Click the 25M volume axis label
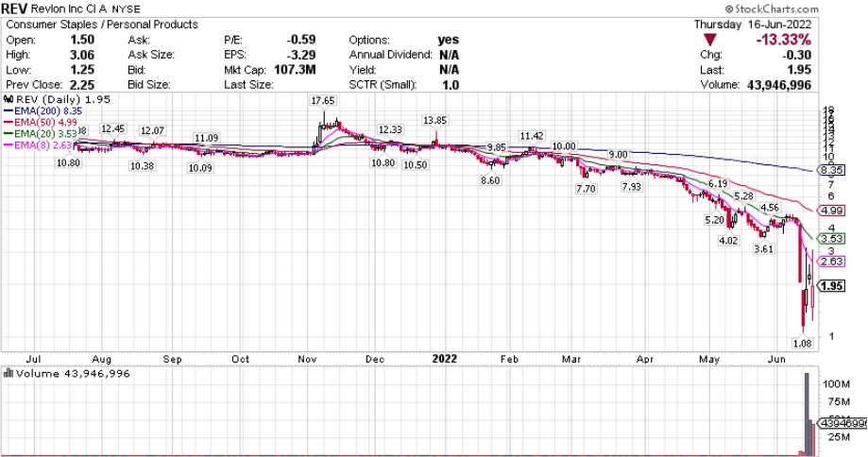Image resolution: width=868 pixels, height=457 pixels. [840, 437]
